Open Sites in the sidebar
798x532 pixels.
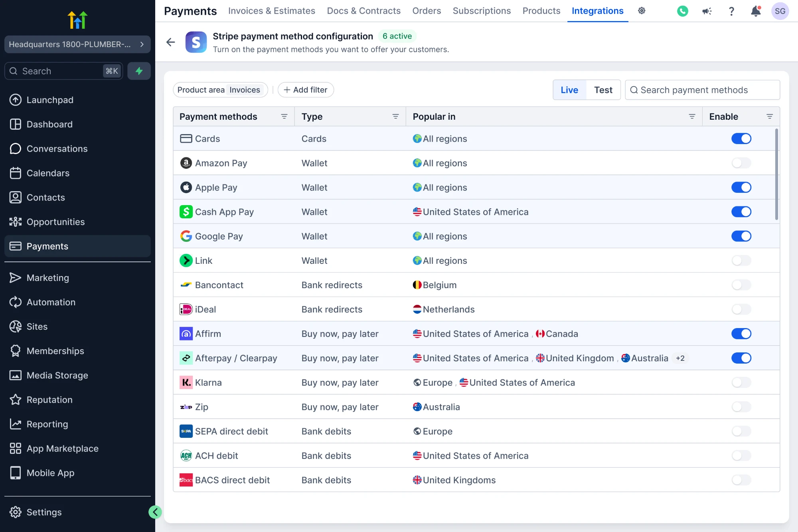coord(77,326)
